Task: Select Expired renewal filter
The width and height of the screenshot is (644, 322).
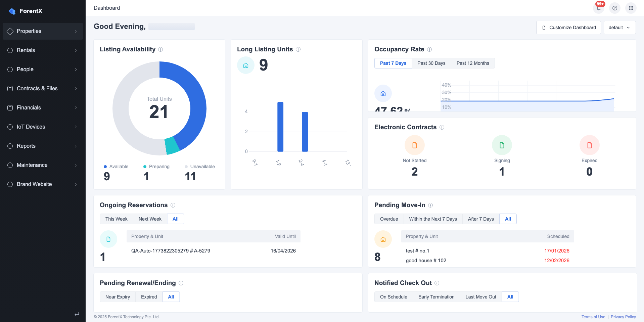Action: tap(149, 297)
